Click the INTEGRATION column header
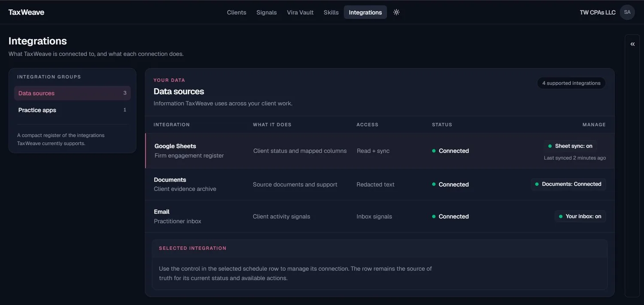Image resolution: width=644 pixels, height=305 pixels. coord(172,125)
